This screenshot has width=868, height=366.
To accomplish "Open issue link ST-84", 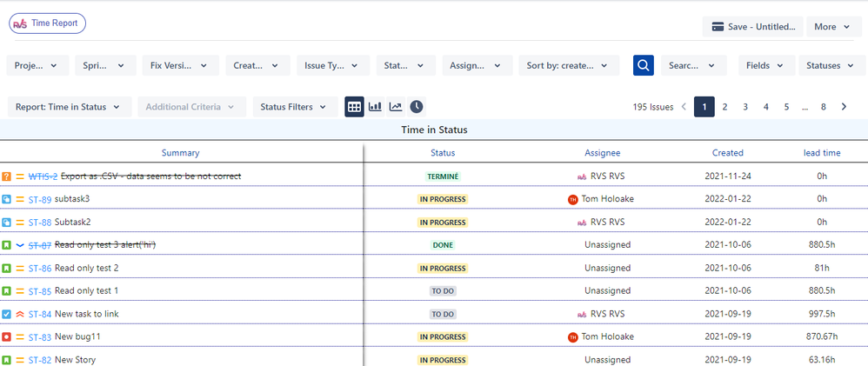I will point(40,314).
